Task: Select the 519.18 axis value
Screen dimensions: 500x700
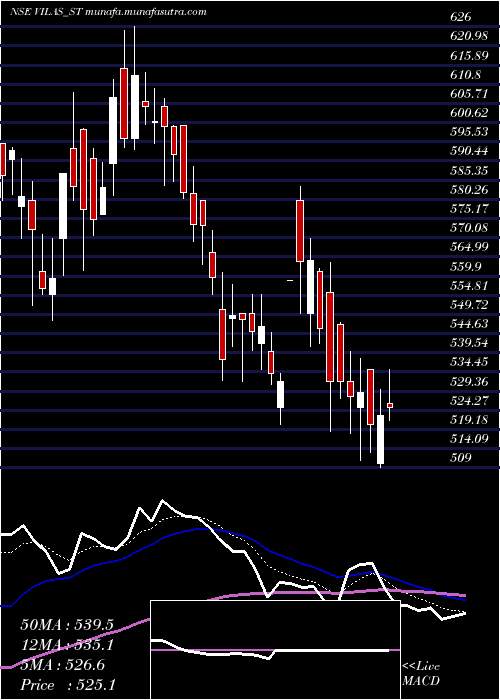Action: (469, 420)
